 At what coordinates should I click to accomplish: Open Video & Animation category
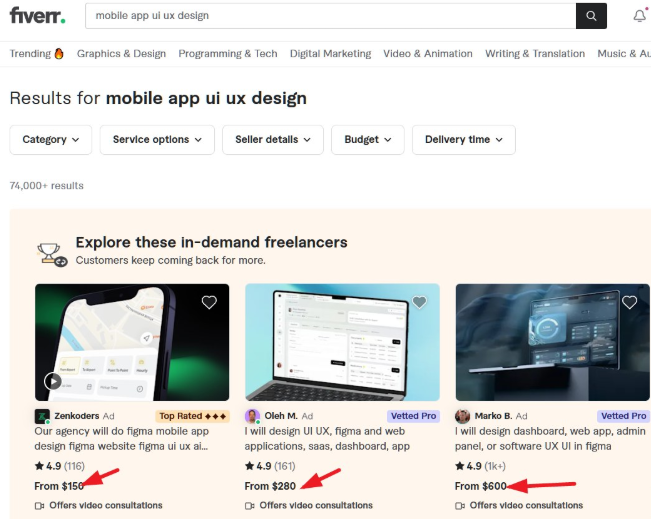[x=428, y=54]
